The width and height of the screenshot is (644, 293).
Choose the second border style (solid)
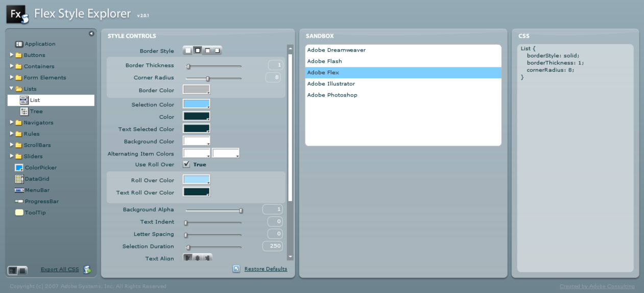pyautogui.click(x=198, y=51)
